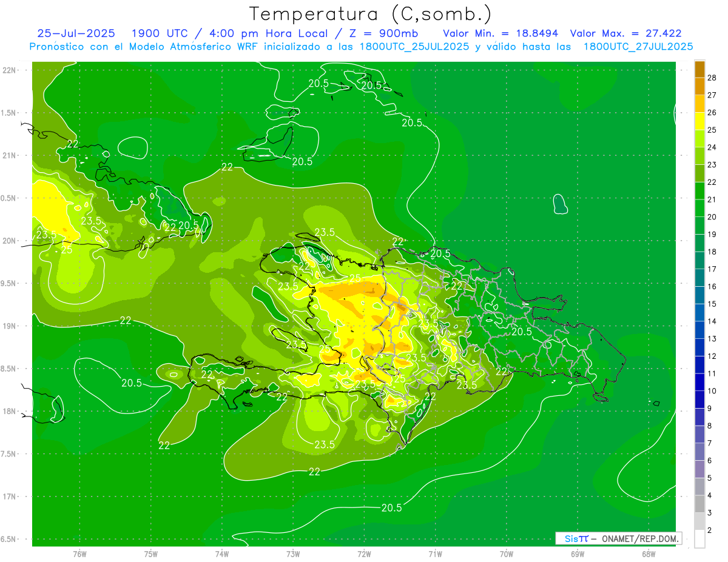This screenshot has width=728, height=562.
Task: Click the latitude axis label '17N'
Action: [x=10, y=497]
